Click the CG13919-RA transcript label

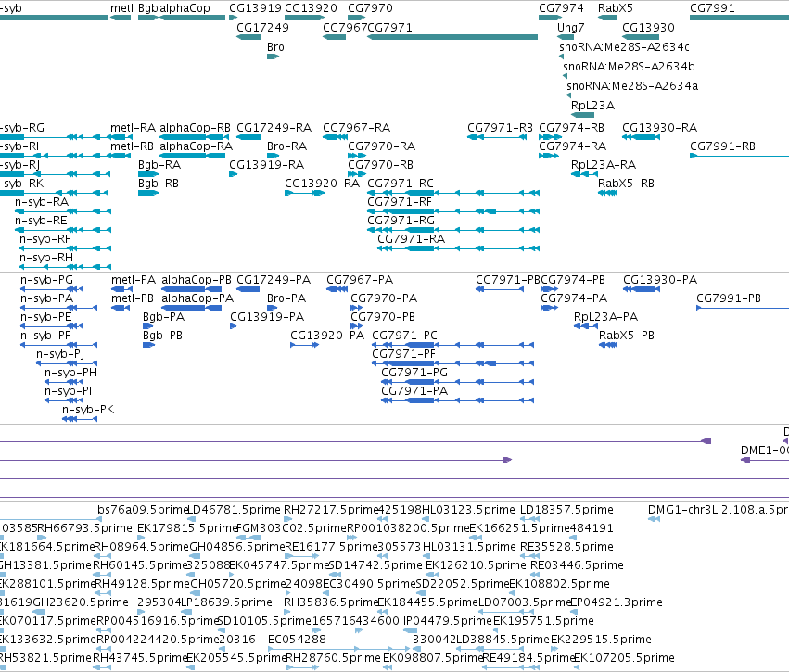click(267, 165)
